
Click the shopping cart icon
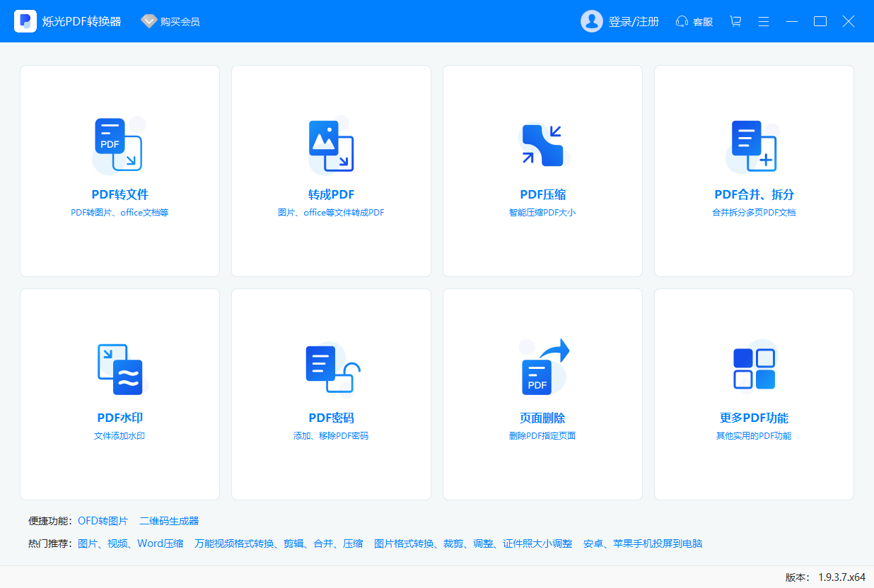pos(735,21)
